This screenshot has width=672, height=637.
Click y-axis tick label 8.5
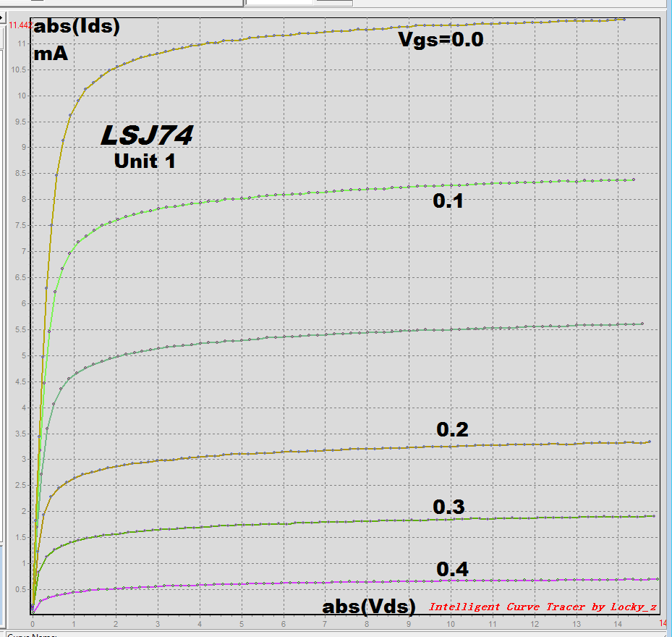click(20, 173)
